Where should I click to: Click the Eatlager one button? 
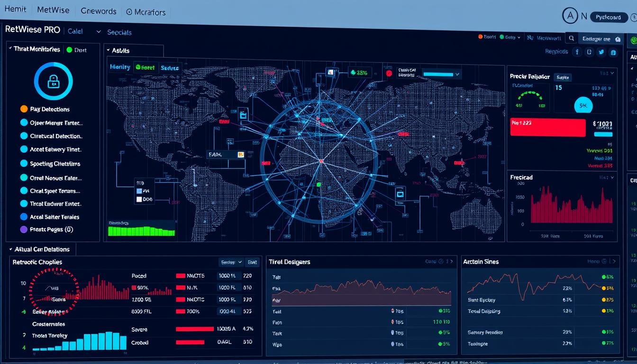[602, 39]
